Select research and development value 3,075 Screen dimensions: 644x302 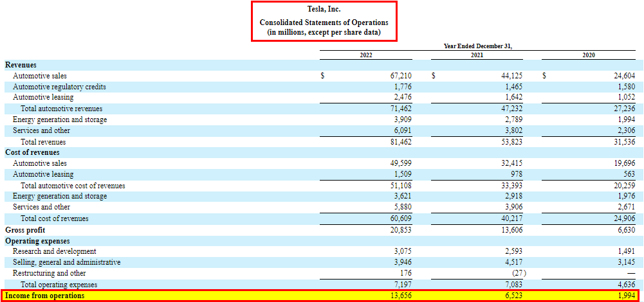[x=403, y=251]
